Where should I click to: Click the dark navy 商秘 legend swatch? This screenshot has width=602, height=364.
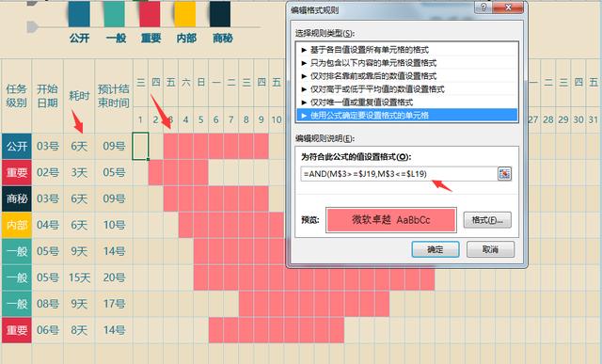click(x=220, y=14)
